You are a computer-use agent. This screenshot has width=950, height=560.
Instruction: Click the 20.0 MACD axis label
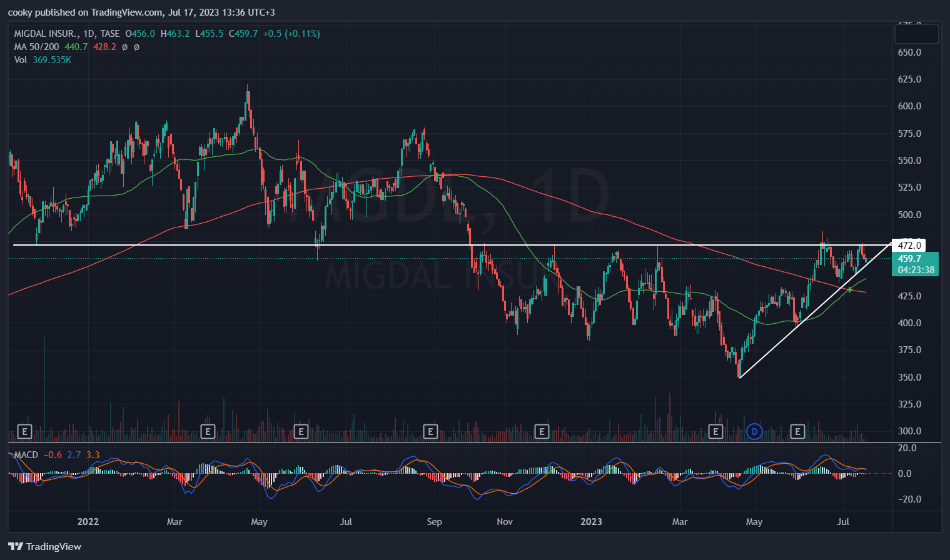pos(907,448)
